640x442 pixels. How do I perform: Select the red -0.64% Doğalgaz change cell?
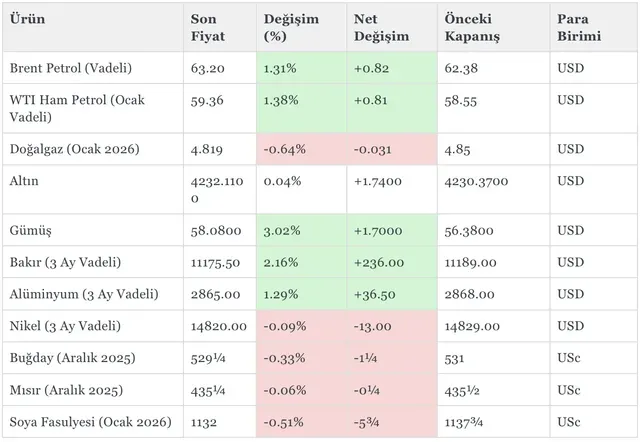[283, 149]
